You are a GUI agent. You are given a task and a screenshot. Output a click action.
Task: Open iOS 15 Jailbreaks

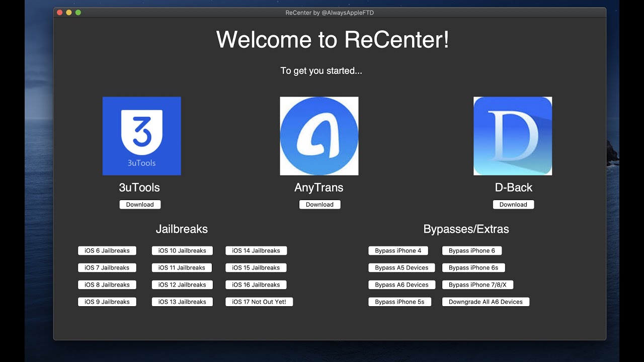256,267
